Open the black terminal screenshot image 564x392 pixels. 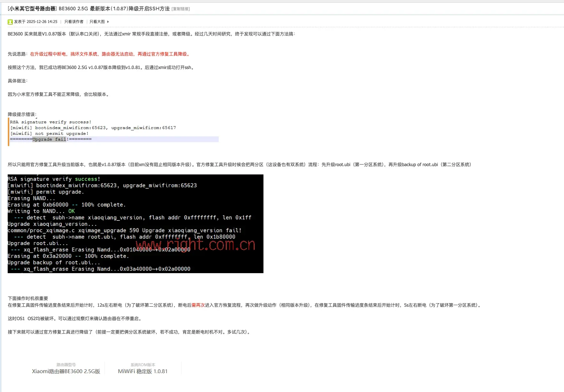coord(135,224)
